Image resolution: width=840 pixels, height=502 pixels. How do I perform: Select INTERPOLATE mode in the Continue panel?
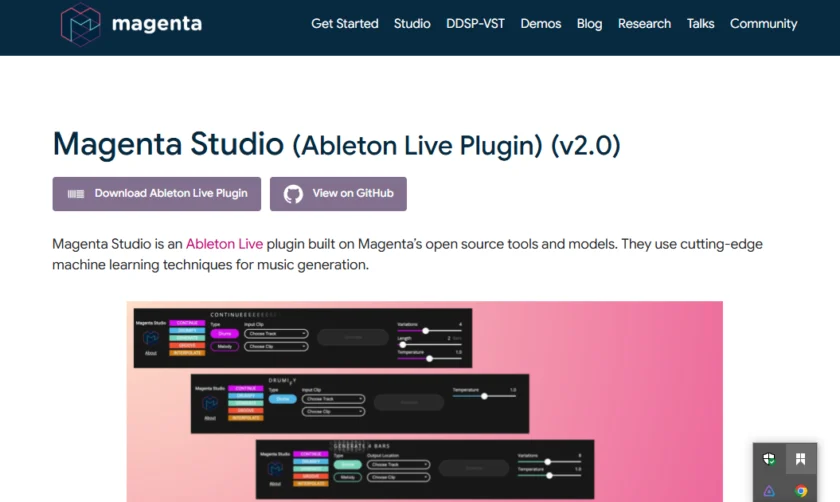(x=187, y=353)
